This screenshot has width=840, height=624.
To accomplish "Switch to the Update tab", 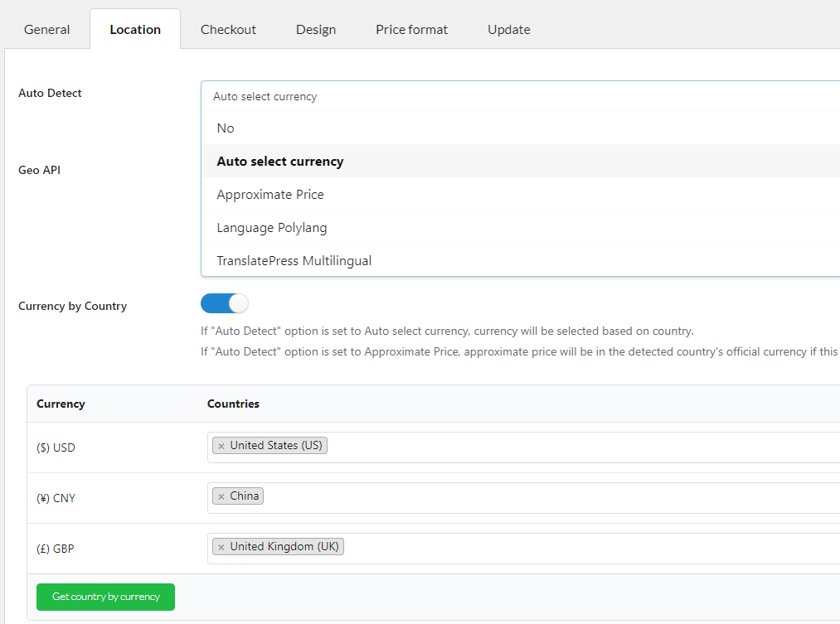I will (508, 30).
